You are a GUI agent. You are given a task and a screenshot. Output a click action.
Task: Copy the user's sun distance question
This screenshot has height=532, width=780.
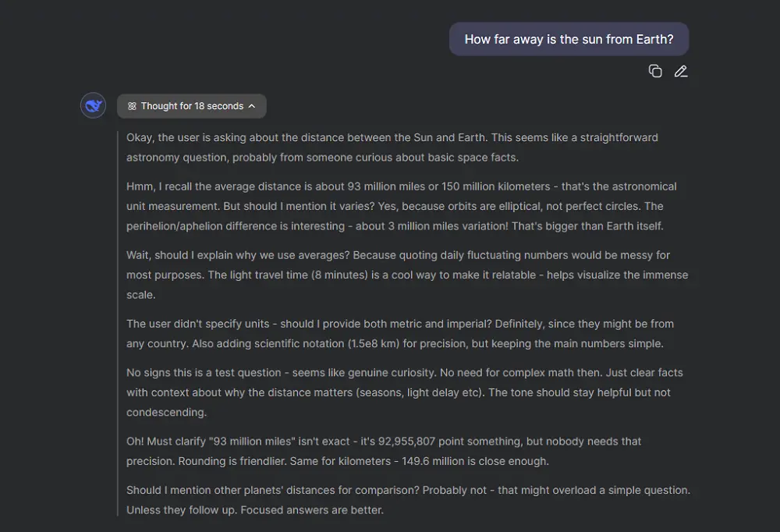pyautogui.click(x=655, y=71)
